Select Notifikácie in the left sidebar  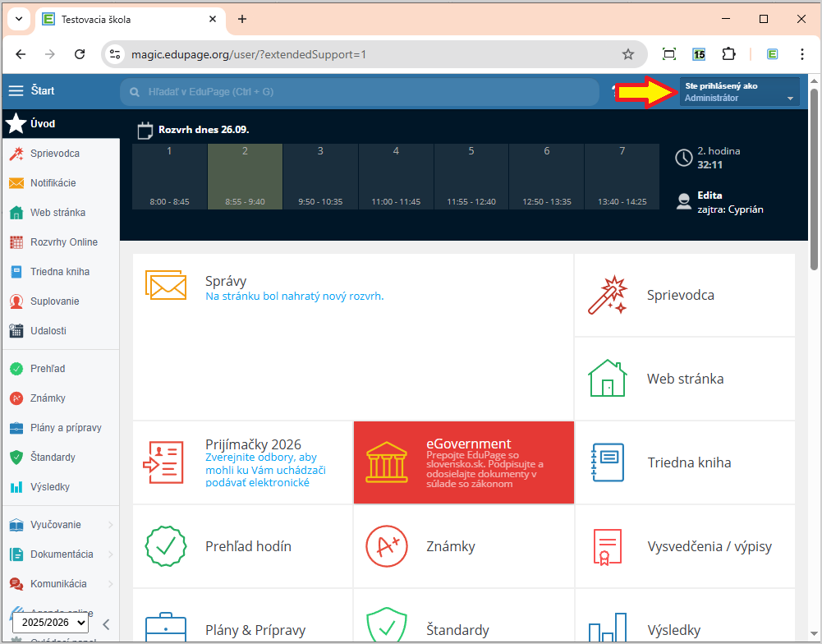coord(53,183)
